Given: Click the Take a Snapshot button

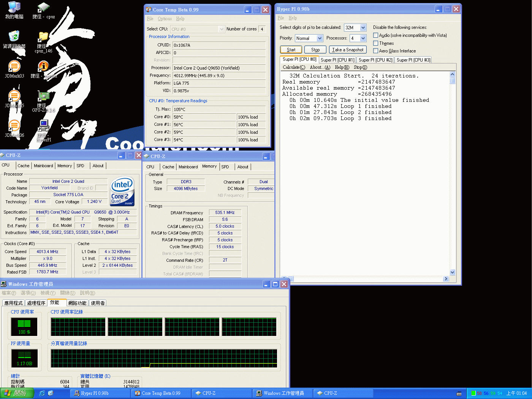Looking at the screenshot, I should (x=347, y=50).
